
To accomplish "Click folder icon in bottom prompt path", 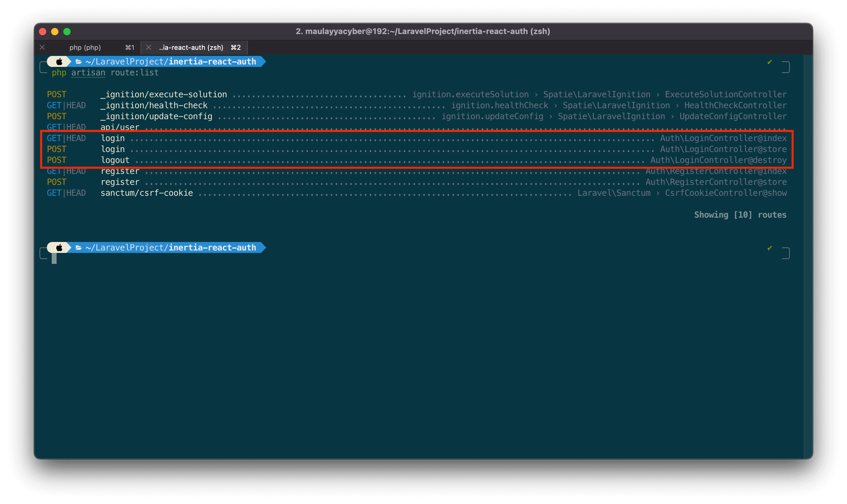I will pyautogui.click(x=78, y=247).
